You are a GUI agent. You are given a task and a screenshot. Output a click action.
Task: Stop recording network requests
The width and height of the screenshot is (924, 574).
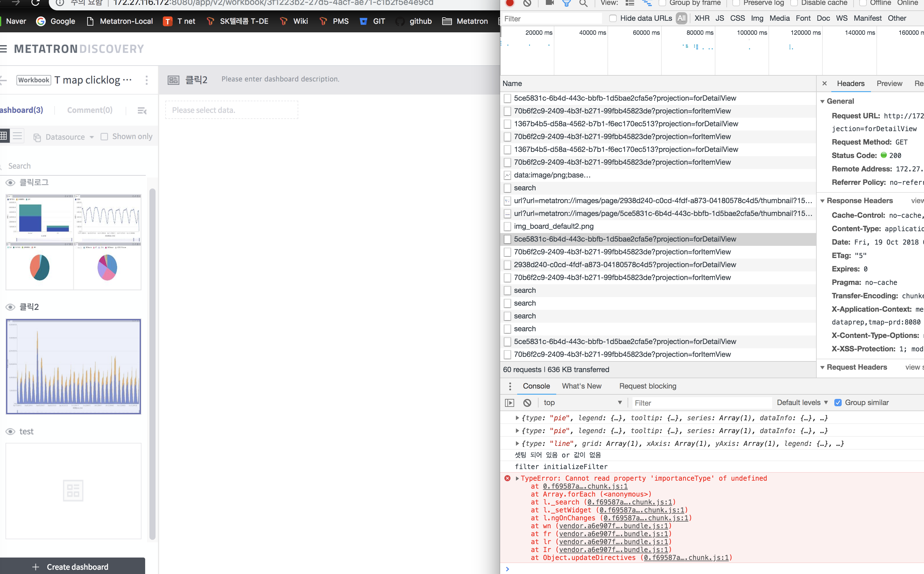509,3
